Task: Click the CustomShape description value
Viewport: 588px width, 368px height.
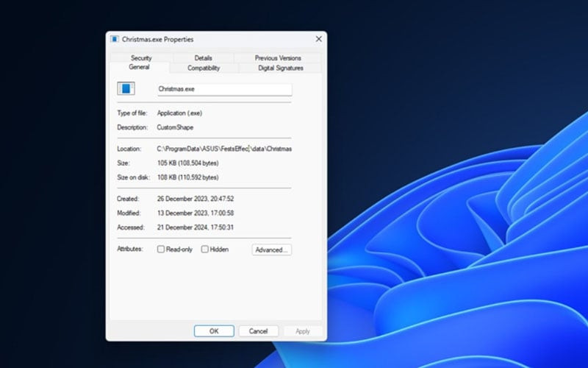Action: (175, 127)
